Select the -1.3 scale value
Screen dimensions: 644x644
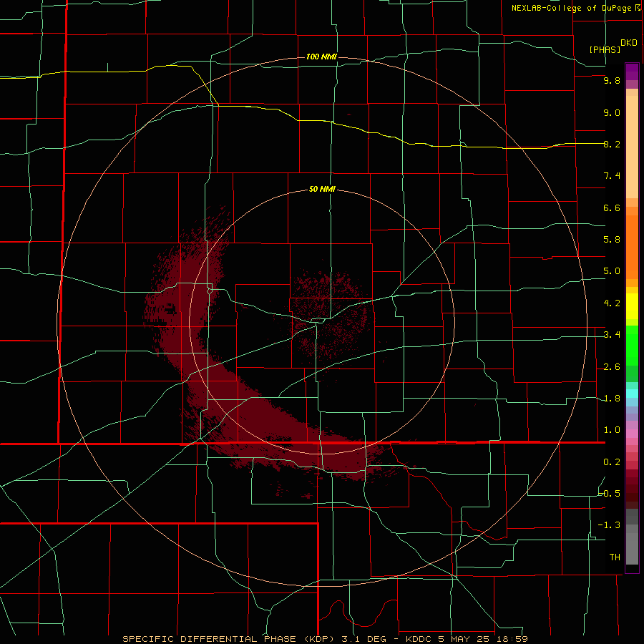point(610,525)
